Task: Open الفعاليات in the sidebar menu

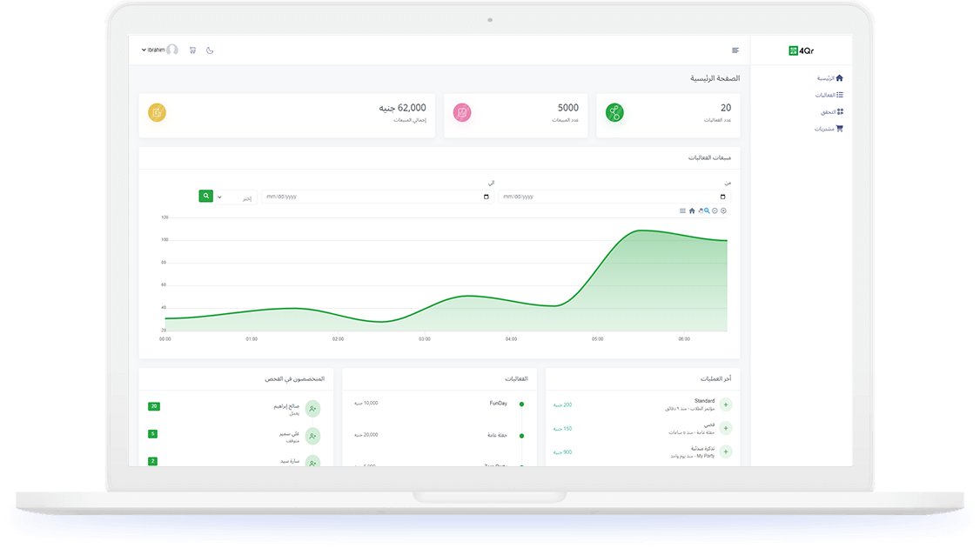Action: click(x=829, y=95)
